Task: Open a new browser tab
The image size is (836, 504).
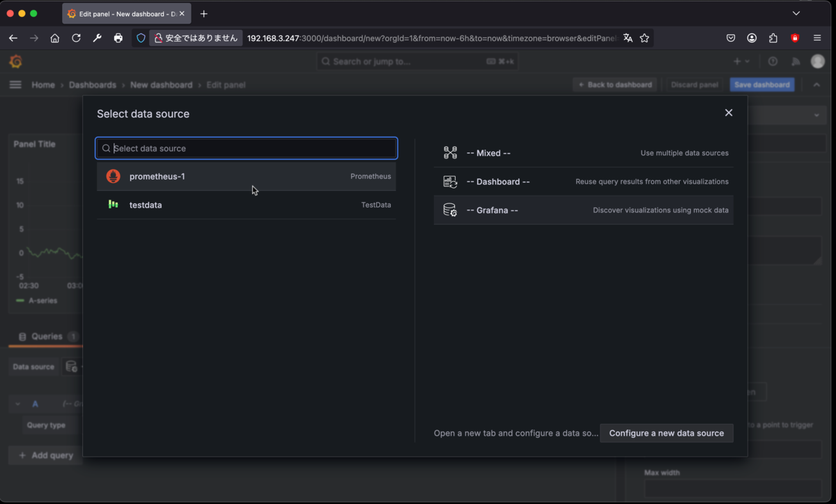Action: click(x=203, y=14)
